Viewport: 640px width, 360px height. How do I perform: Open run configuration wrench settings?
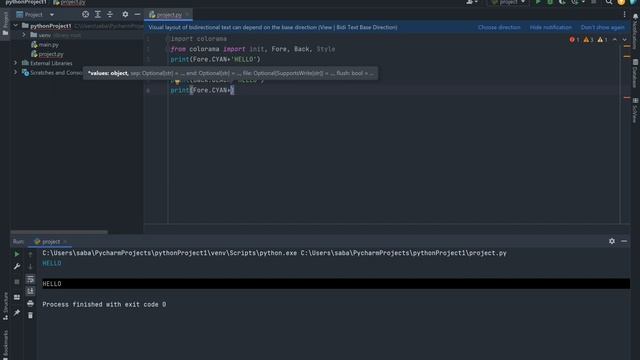[17, 267]
